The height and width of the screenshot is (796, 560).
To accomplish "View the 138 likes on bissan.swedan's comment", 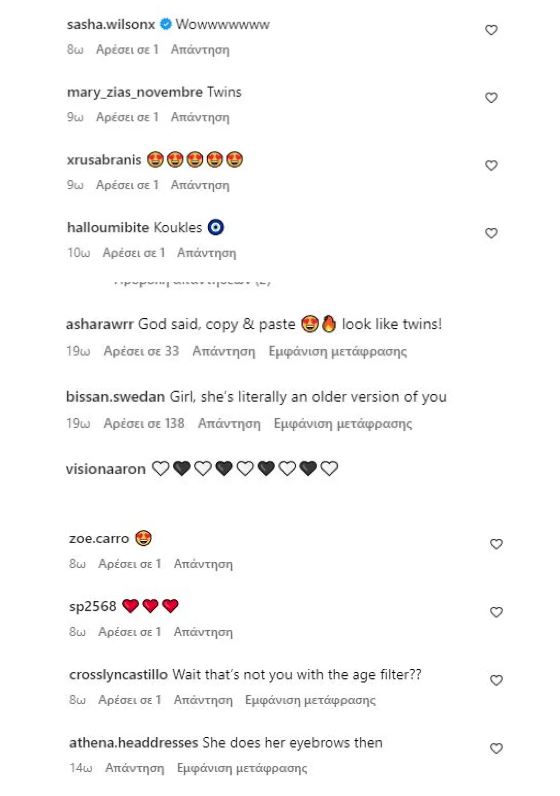I will pos(144,423).
